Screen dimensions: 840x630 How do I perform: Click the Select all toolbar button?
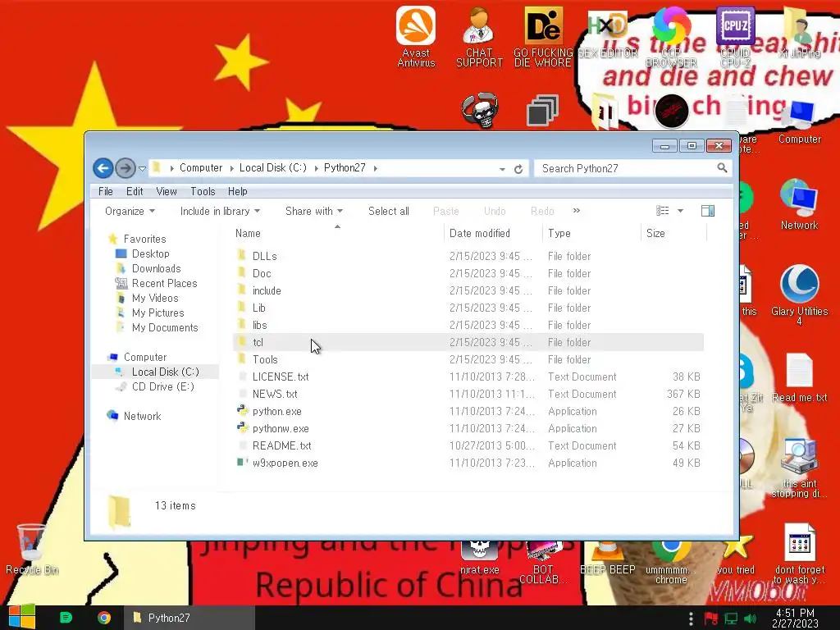click(388, 211)
